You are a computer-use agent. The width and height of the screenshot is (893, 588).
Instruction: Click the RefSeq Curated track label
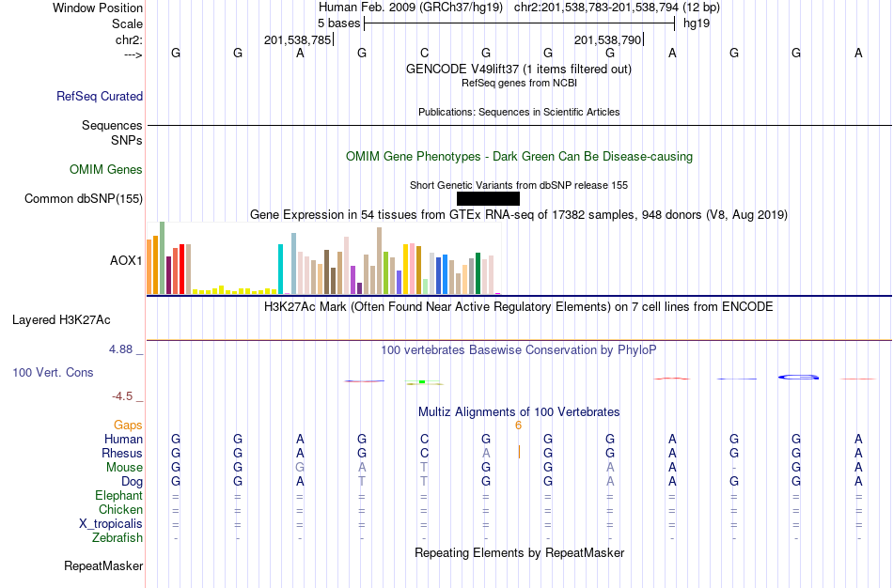[x=99, y=96]
